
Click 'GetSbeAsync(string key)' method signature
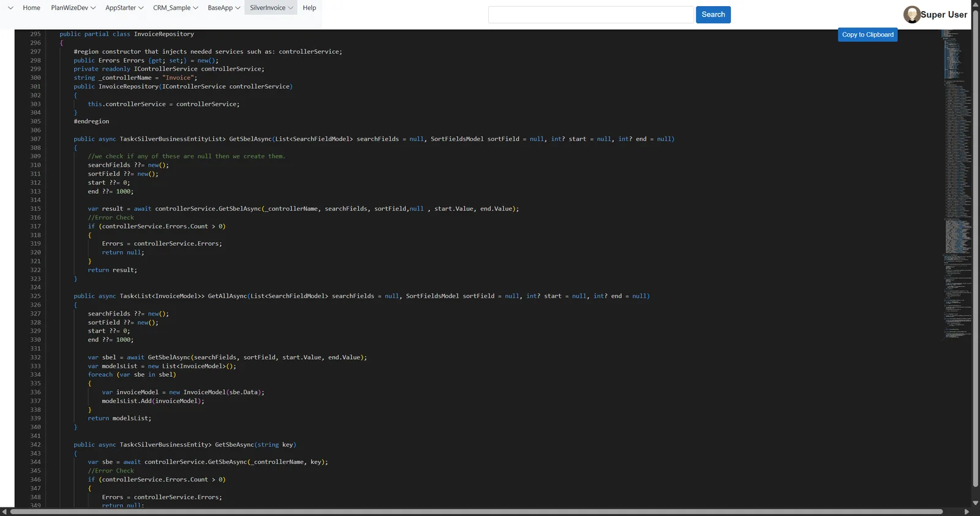(x=255, y=445)
